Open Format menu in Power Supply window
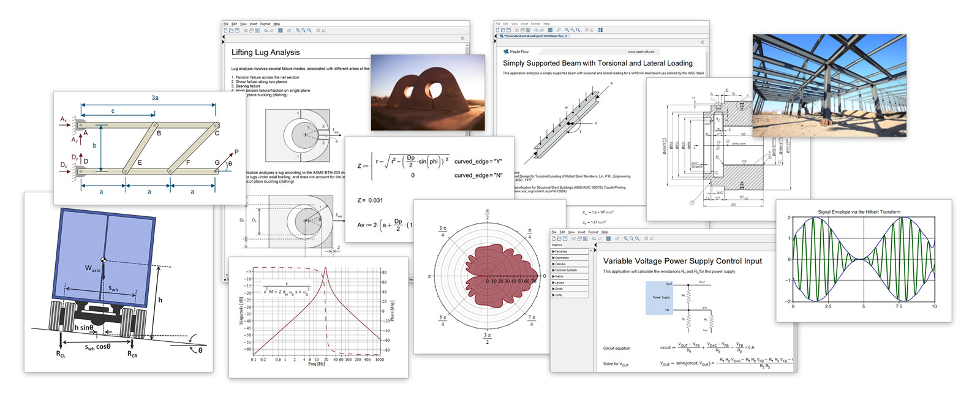 point(593,232)
